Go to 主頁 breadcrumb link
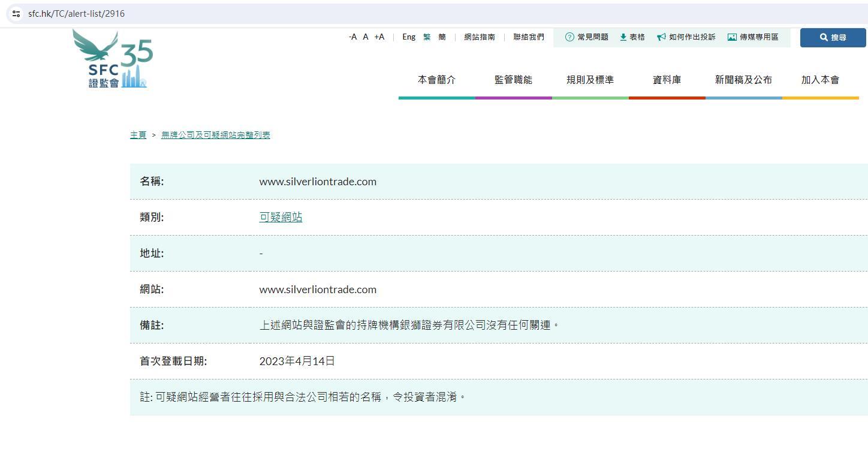This screenshot has width=868, height=464. (138, 135)
